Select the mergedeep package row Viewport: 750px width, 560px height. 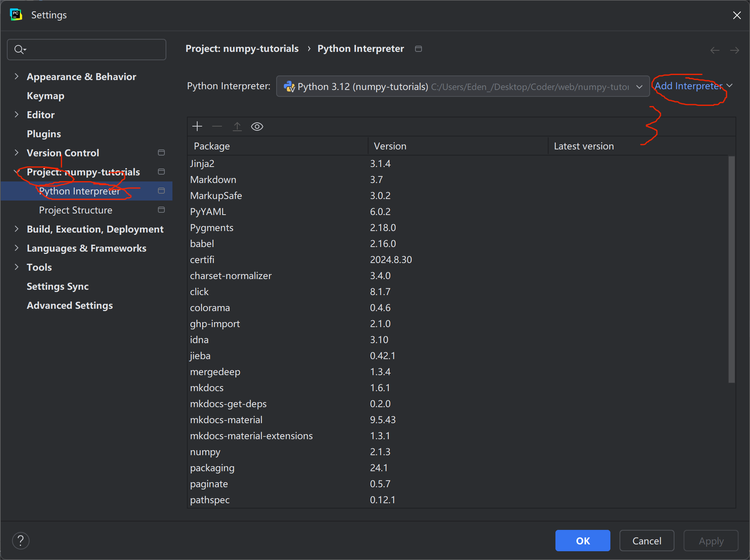click(x=458, y=372)
